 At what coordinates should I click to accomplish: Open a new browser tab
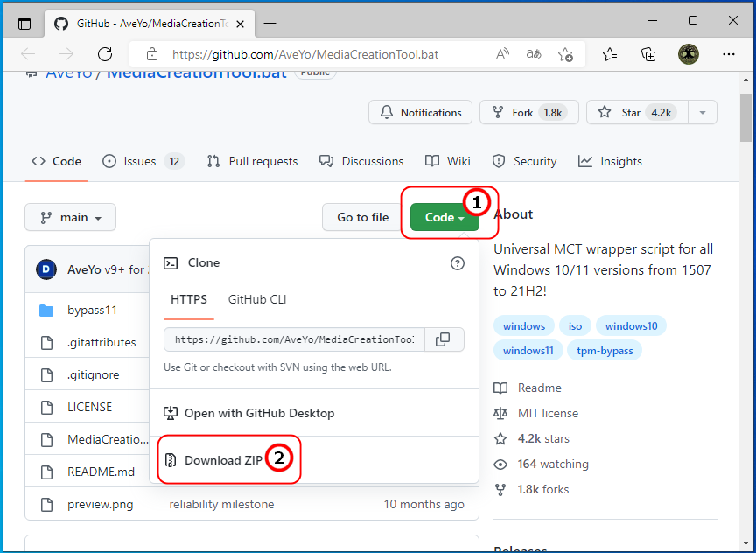pyautogui.click(x=270, y=23)
